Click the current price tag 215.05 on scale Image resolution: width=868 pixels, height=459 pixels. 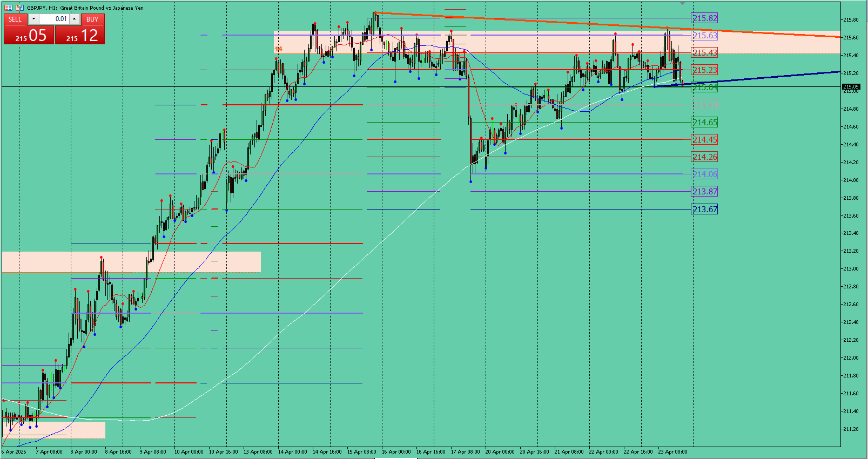tap(851, 87)
